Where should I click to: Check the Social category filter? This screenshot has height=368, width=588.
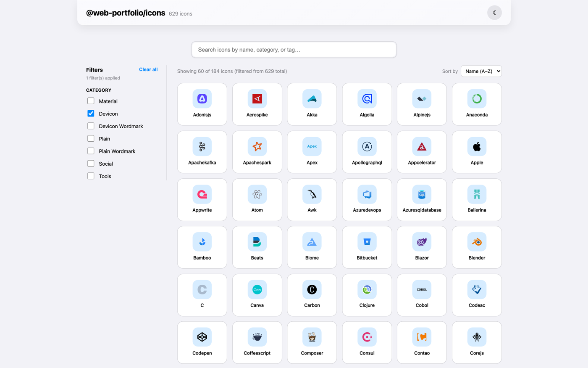pyautogui.click(x=91, y=164)
